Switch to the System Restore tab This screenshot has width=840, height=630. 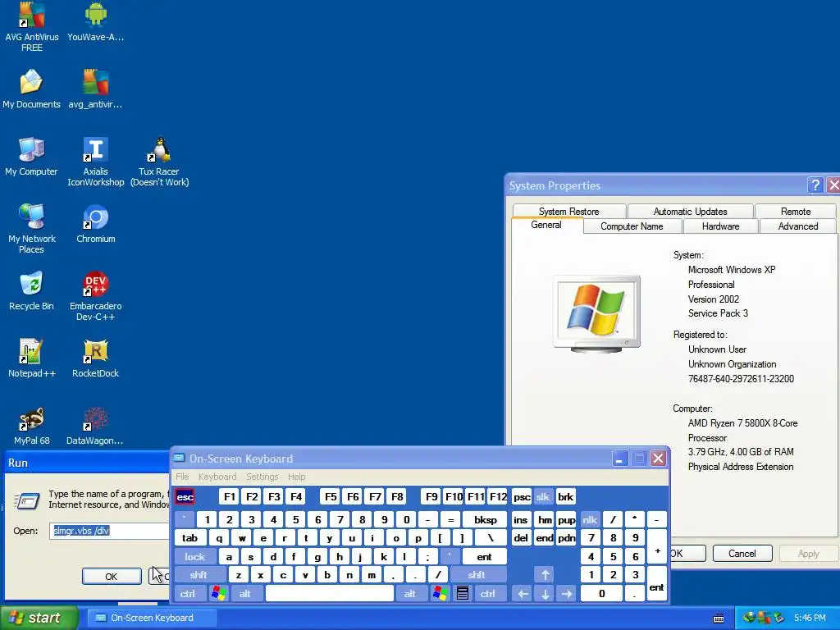click(x=569, y=212)
